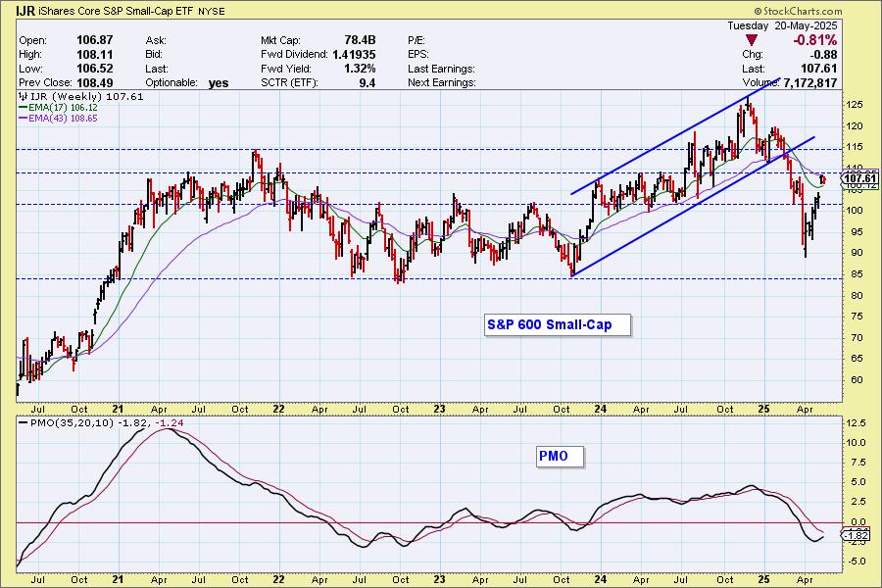
Task: Click the PMO annotation box
Action: pyautogui.click(x=561, y=457)
